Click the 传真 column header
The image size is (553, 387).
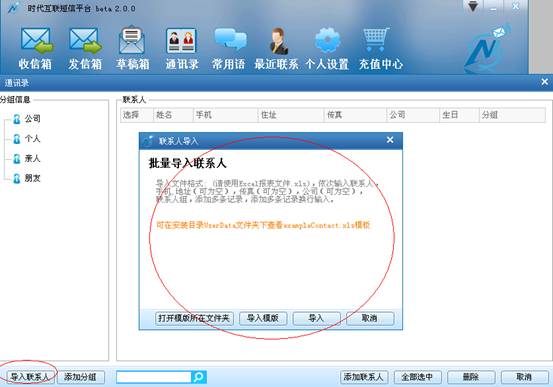click(x=355, y=115)
